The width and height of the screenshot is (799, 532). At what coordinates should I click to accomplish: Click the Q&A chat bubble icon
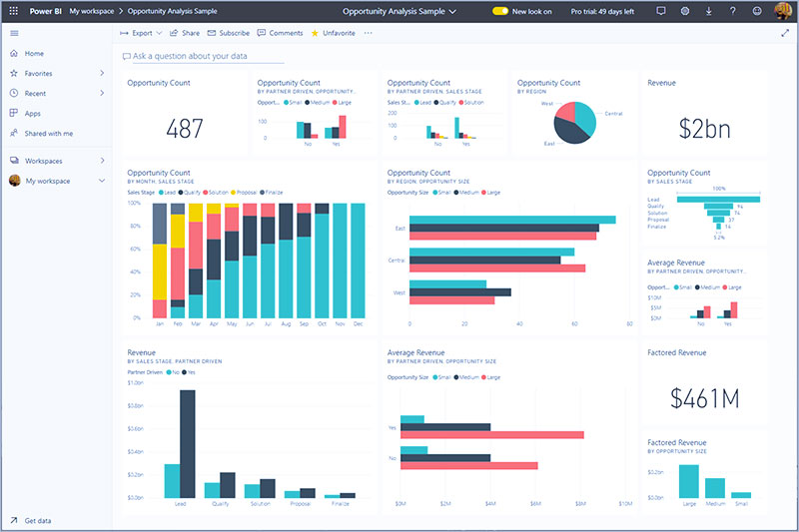click(127, 57)
